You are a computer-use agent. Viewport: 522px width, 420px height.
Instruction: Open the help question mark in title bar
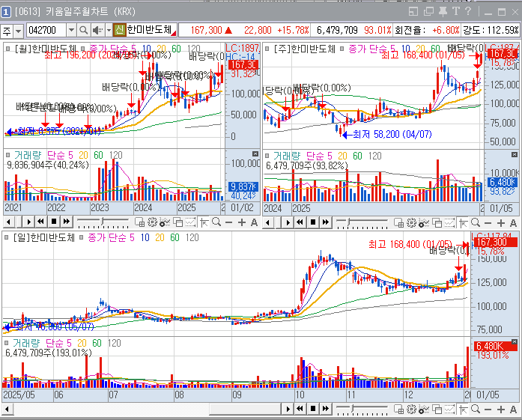468,12
